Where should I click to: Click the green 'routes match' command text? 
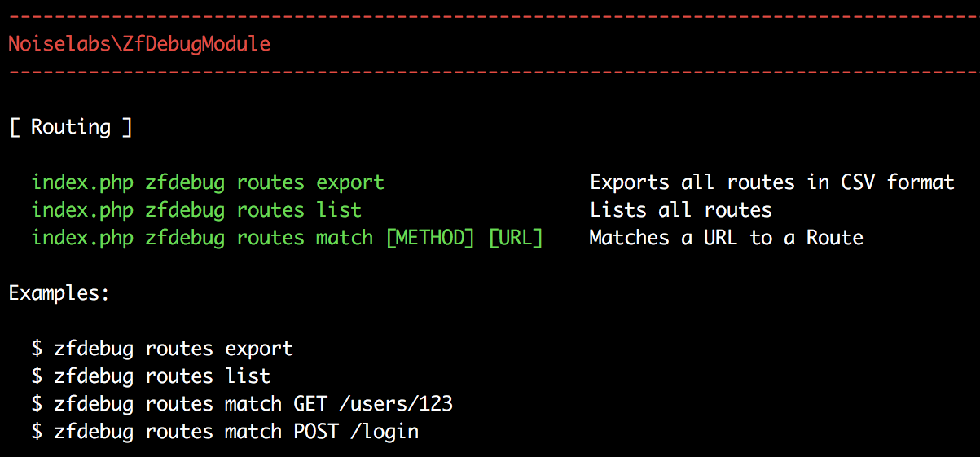coord(202,238)
